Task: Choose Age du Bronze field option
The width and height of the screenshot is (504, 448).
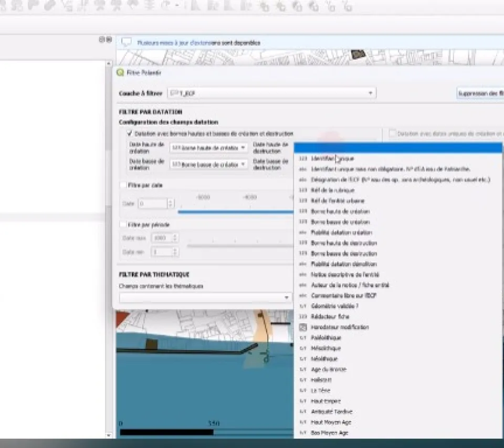Action: (x=398, y=369)
